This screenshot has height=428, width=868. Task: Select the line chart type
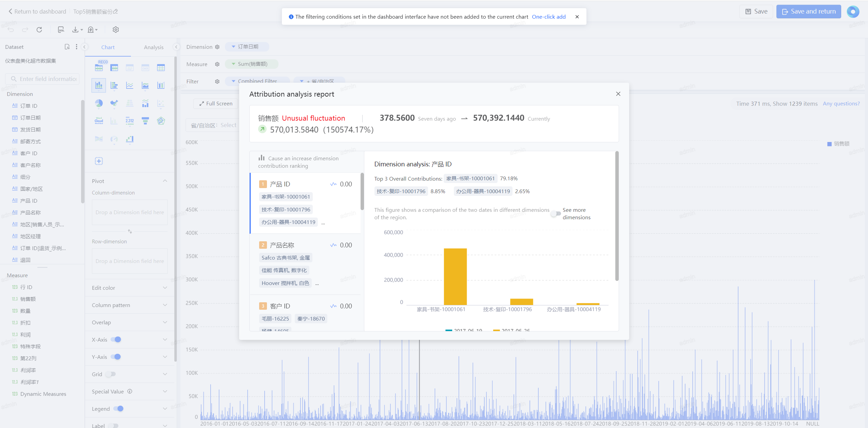[130, 85]
